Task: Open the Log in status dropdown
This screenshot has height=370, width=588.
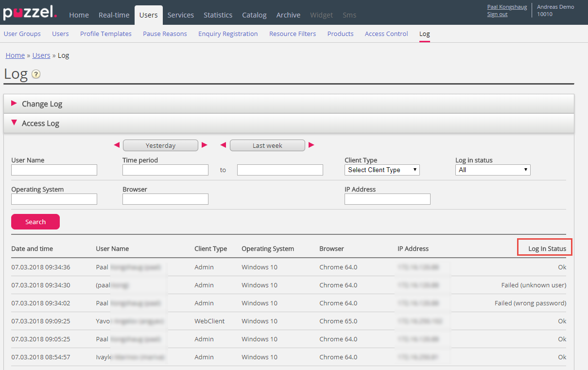Action: click(493, 170)
